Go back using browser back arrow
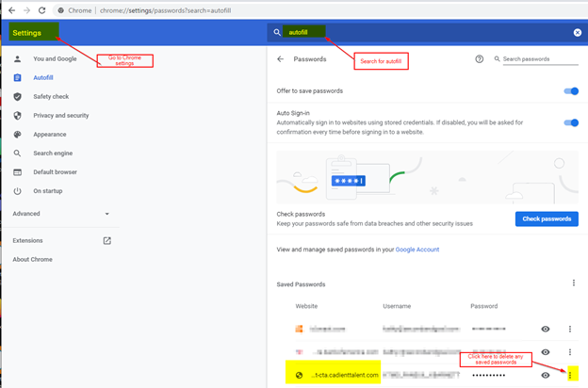588x388 pixels. coord(12,10)
